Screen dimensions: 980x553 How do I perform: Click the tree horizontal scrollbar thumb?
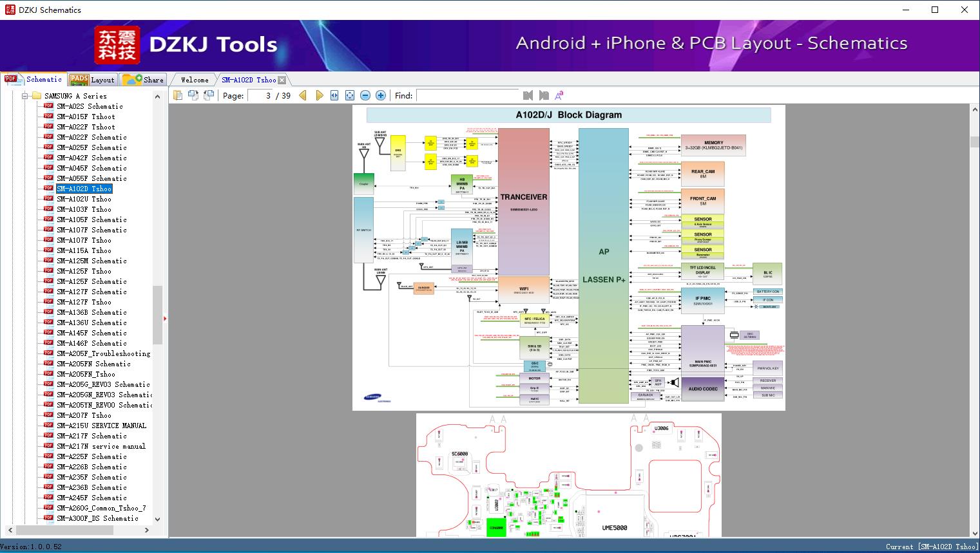(x=64, y=530)
